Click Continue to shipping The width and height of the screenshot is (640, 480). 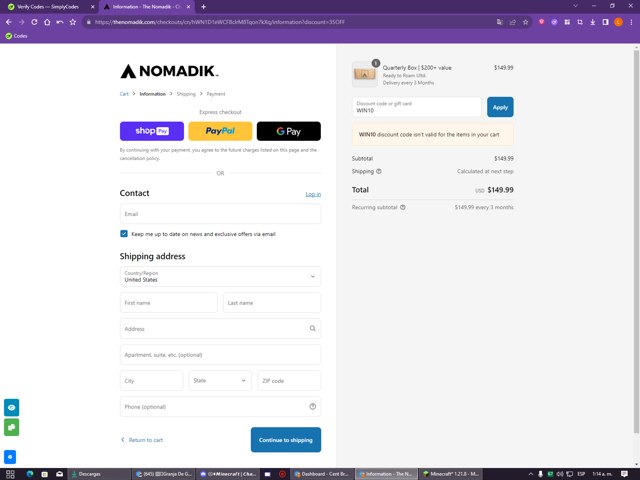(286, 440)
